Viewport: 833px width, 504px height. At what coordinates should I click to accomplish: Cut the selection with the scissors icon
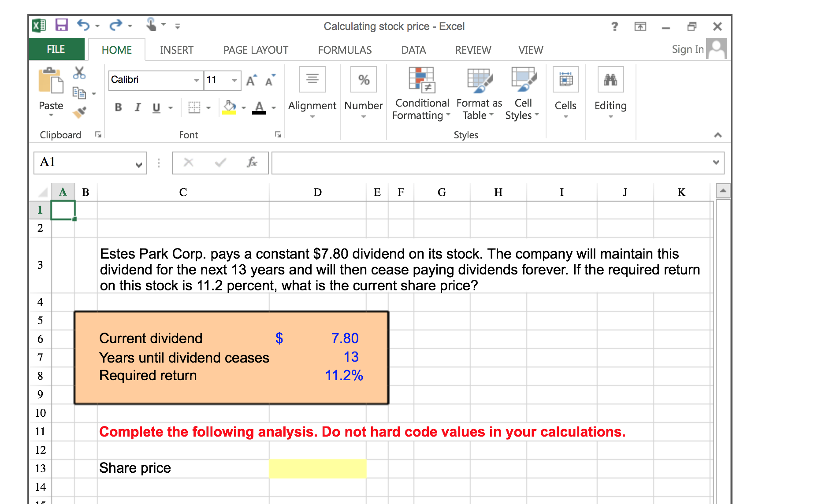click(x=80, y=73)
